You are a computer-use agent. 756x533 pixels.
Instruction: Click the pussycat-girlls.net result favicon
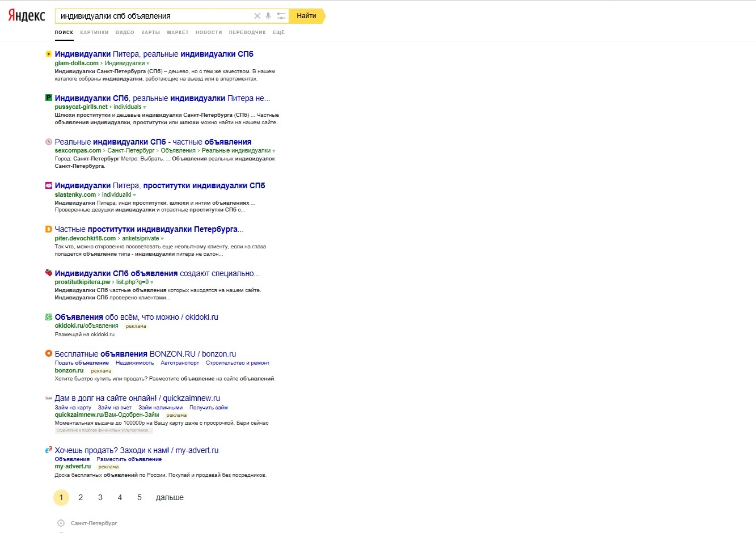tap(49, 98)
